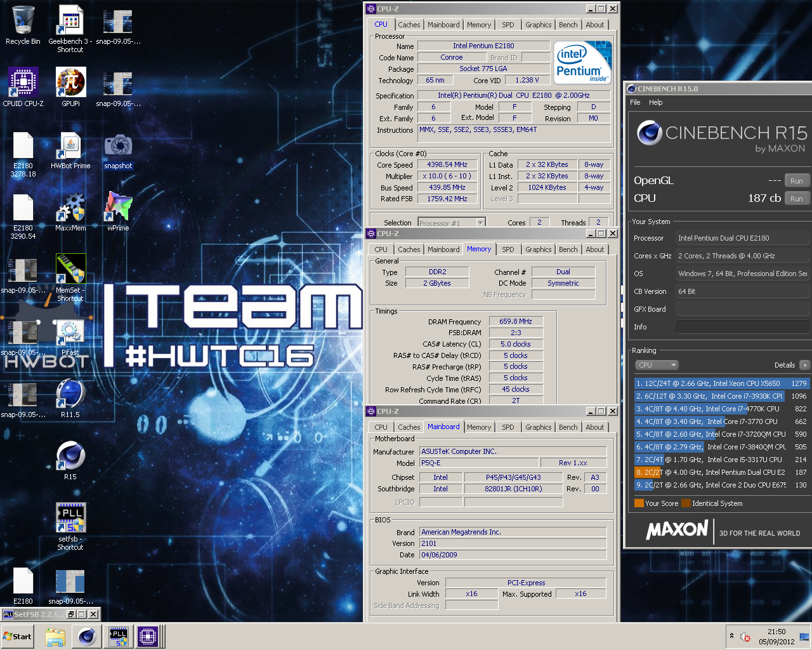Open Bench tab in top CPU-Z window
The width and height of the screenshot is (812, 650).
tap(568, 25)
